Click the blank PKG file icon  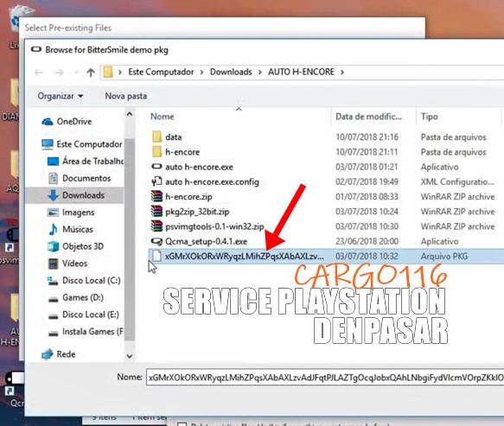[x=156, y=256]
